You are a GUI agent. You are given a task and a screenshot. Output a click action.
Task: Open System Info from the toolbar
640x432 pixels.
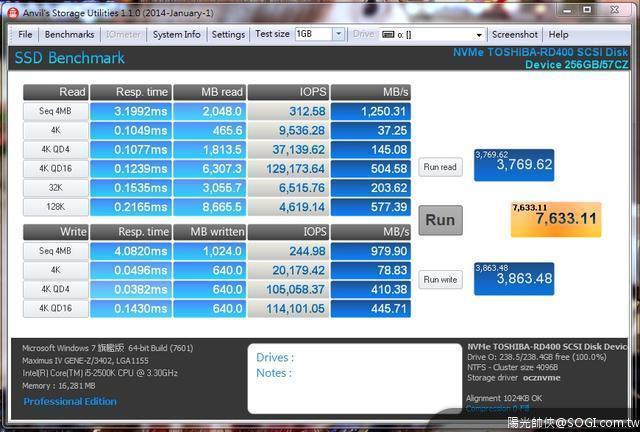coord(176,34)
